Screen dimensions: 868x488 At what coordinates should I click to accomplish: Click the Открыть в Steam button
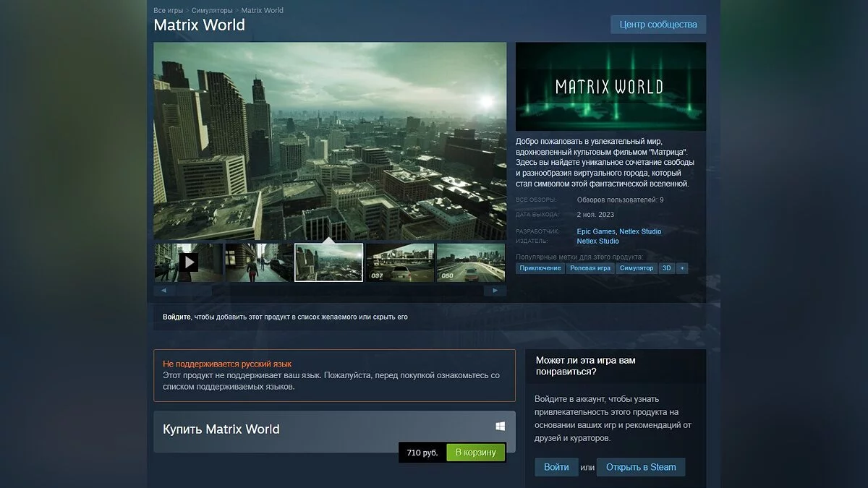[641, 467]
